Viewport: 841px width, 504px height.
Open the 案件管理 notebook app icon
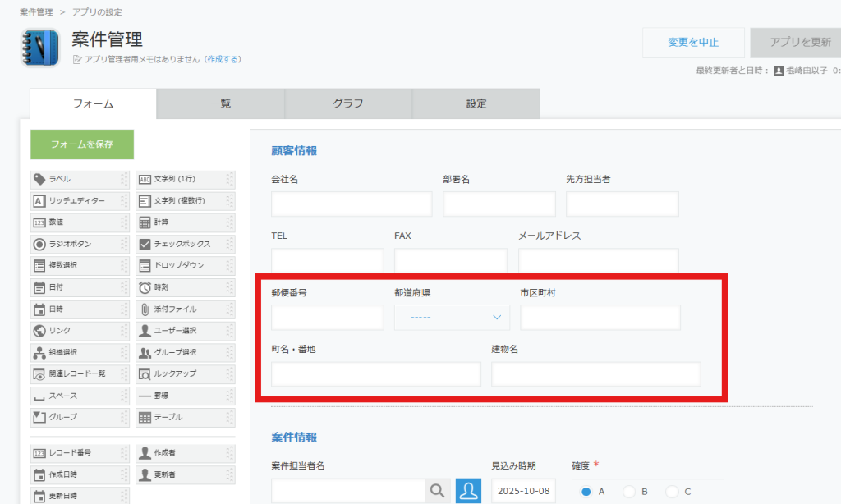coord(39,48)
